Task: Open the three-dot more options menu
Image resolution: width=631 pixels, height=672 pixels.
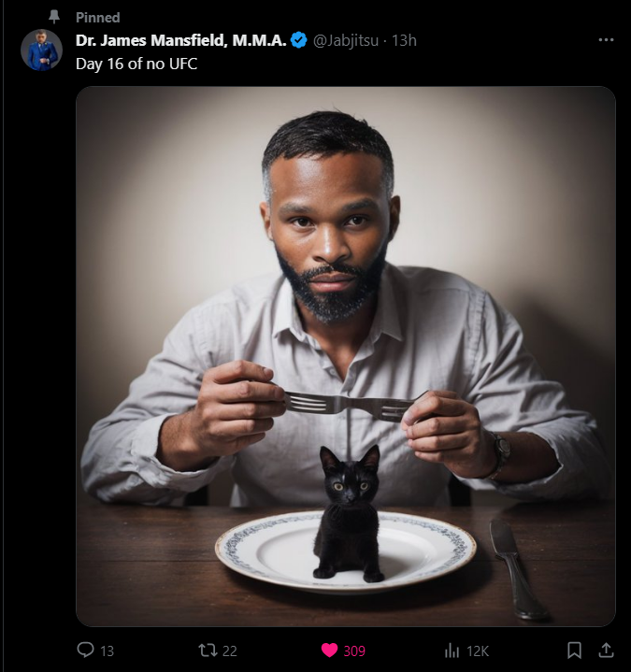Action: [606, 40]
